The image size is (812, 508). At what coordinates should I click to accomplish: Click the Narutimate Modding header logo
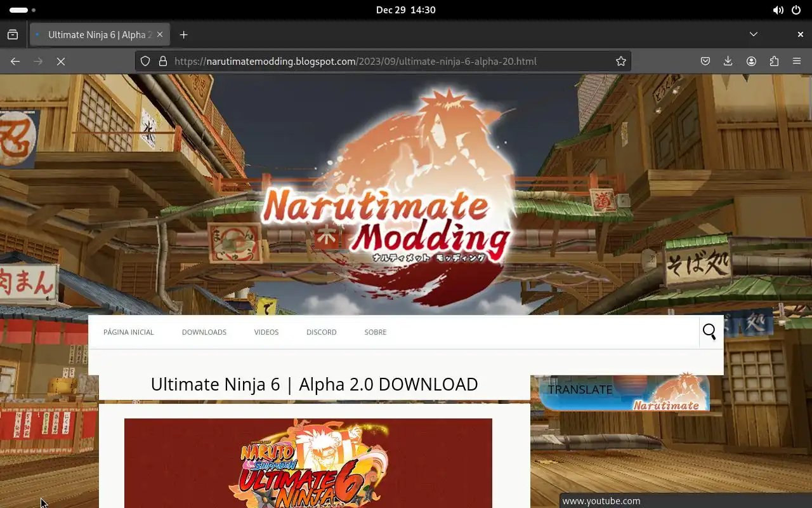389,197
